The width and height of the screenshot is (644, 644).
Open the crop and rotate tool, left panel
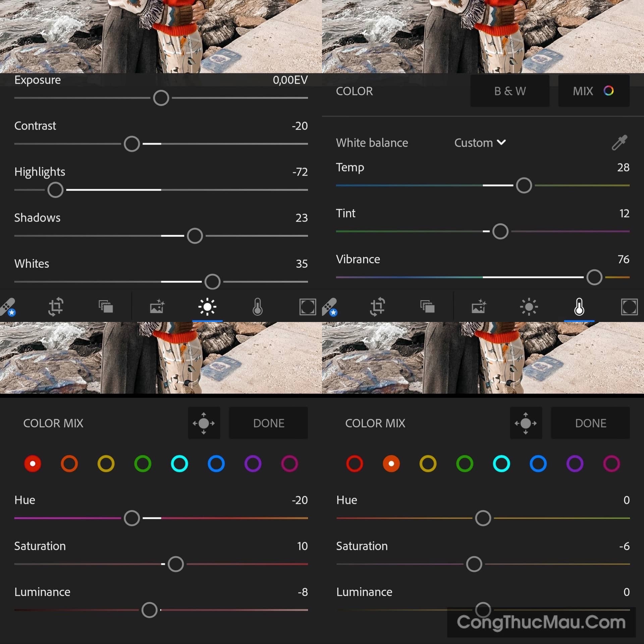coord(56,307)
